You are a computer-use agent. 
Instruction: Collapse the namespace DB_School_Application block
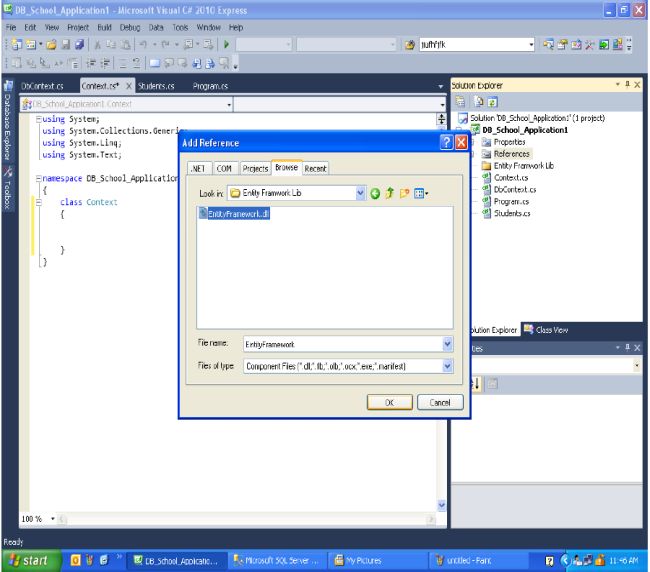(38, 178)
